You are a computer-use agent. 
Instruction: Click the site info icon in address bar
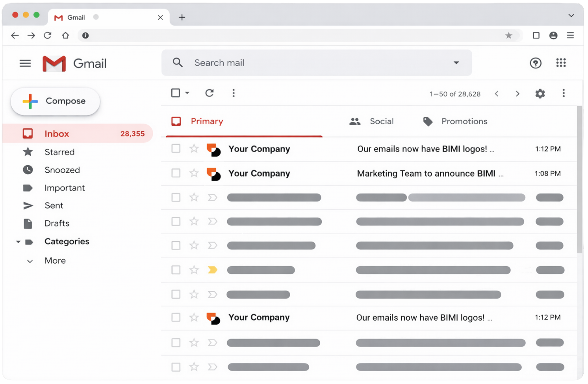pyautogui.click(x=85, y=35)
